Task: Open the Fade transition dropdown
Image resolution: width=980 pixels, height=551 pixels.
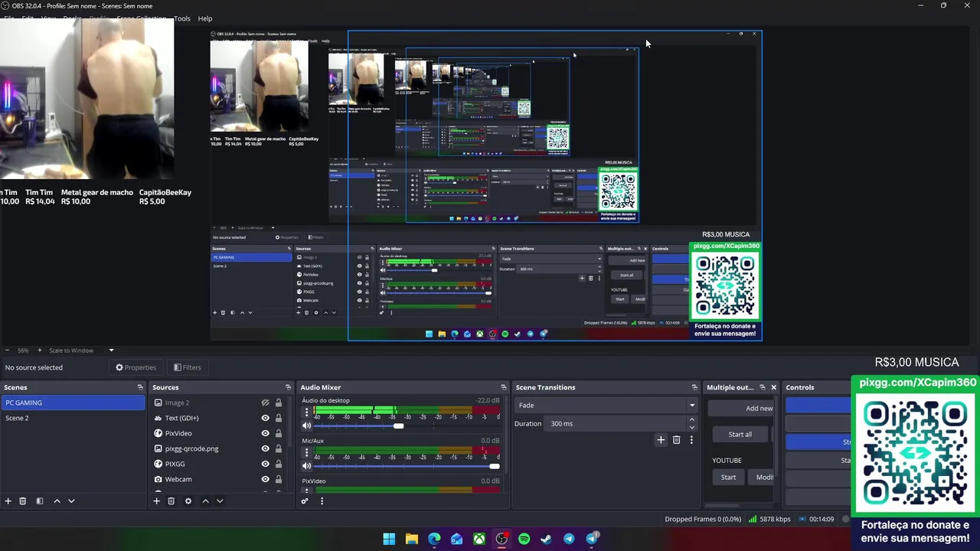Action: pos(606,405)
